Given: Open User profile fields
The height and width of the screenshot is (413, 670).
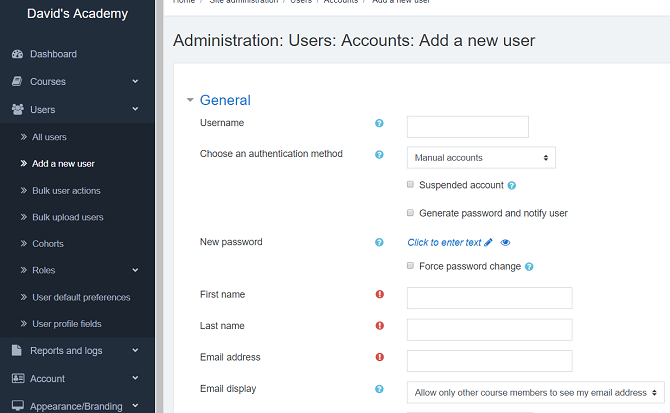Looking at the screenshot, I should click(67, 324).
